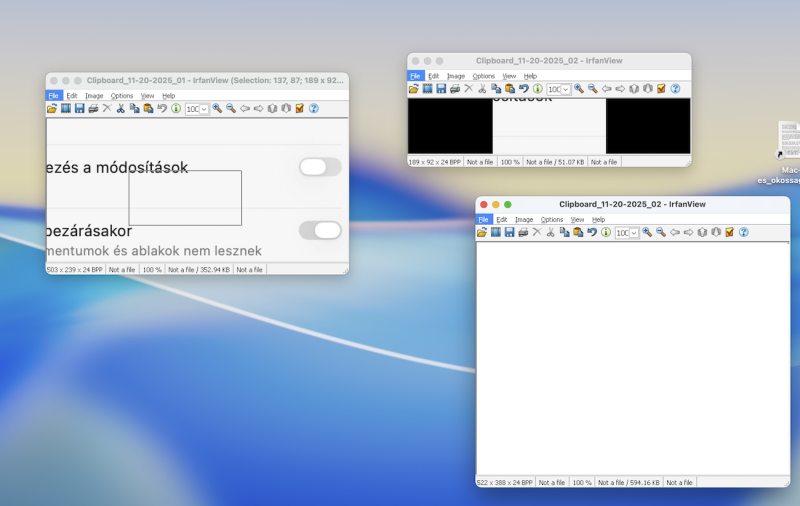
Task: Open image Information icon in Clipboard_01 window
Action: point(176,108)
